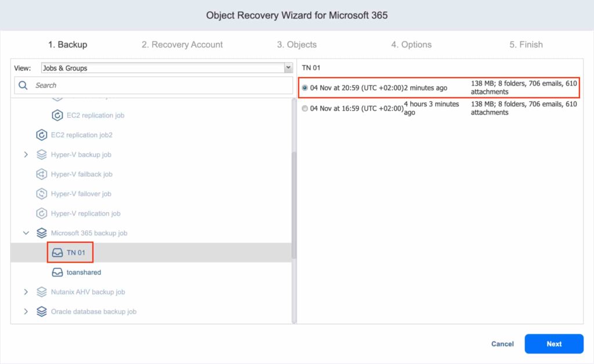Cancel the recovery wizard
Viewport: 594px width, 364px height.
(502, 344)
